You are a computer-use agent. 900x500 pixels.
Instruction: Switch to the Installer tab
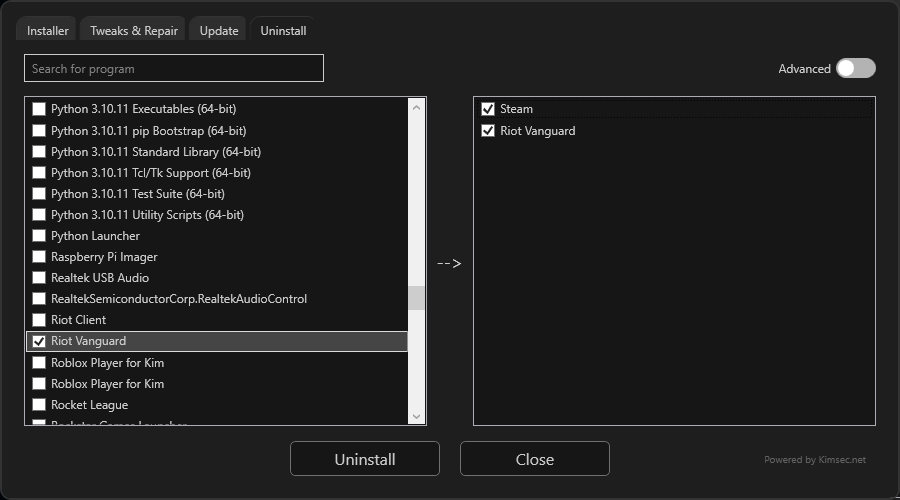47,31
